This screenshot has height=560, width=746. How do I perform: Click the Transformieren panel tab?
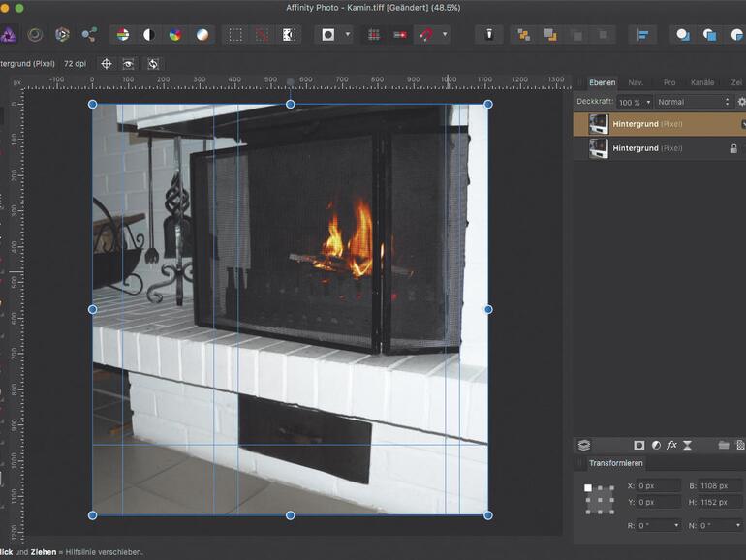click(x=615, y=463)
